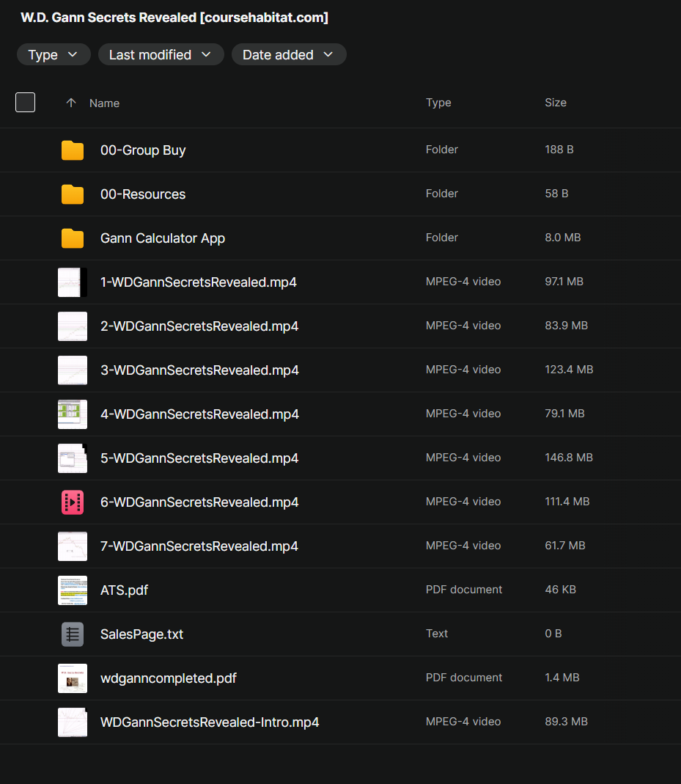Viewport: 681px width, 784px height.
Task: Click the 00-Resources folder icon
Action: coord(73,194)
